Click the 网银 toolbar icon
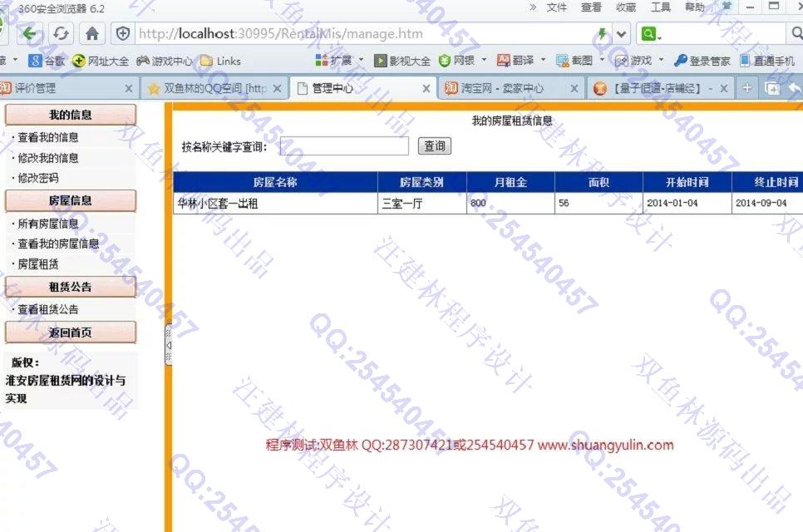The image size is (803, 532). pos(457,61)
